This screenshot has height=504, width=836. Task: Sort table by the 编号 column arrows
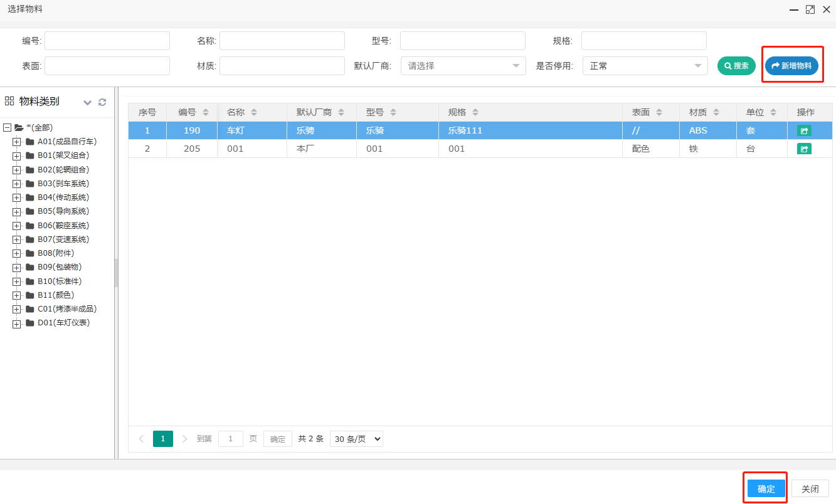[x=206, y=113]
